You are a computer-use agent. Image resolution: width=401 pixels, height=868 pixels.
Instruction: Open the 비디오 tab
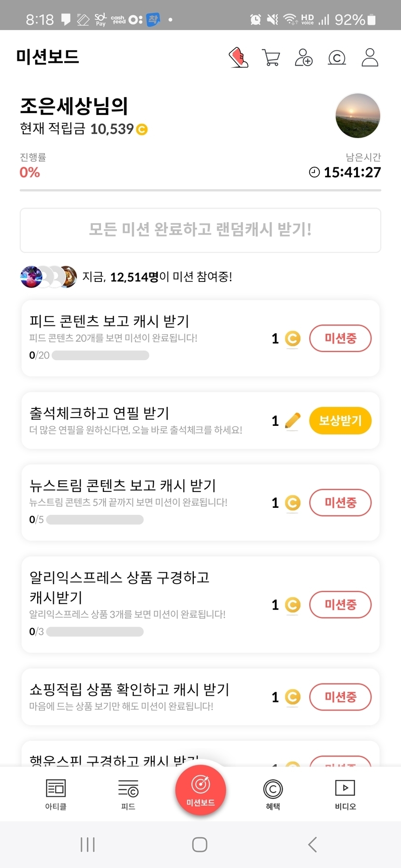coord(345,794)
